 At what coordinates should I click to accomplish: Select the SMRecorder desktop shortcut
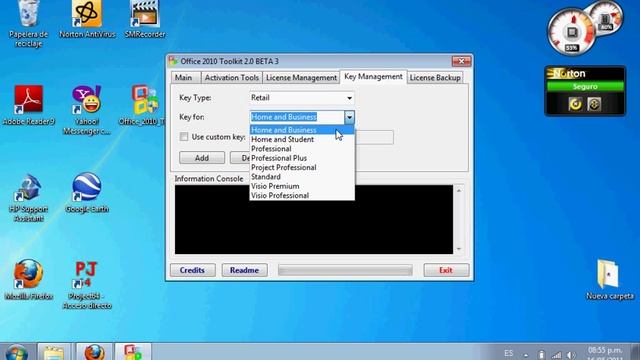click(x=145, y=20)
